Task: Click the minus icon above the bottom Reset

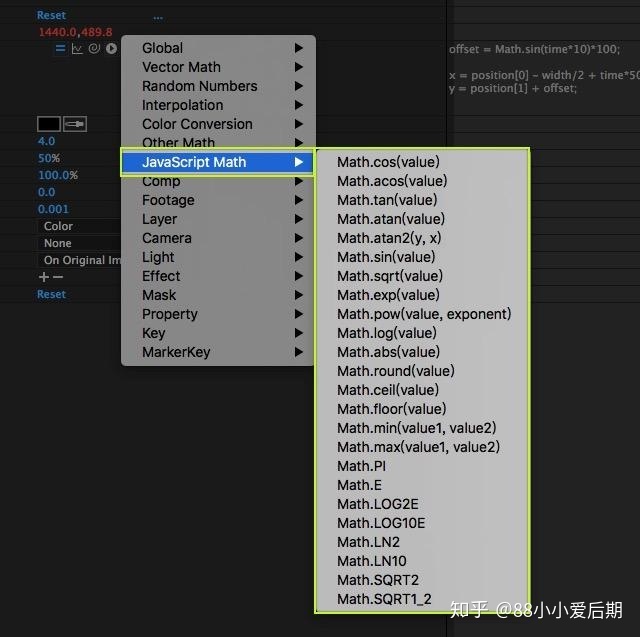Action: pyautogui.click(x=58, y=277)
